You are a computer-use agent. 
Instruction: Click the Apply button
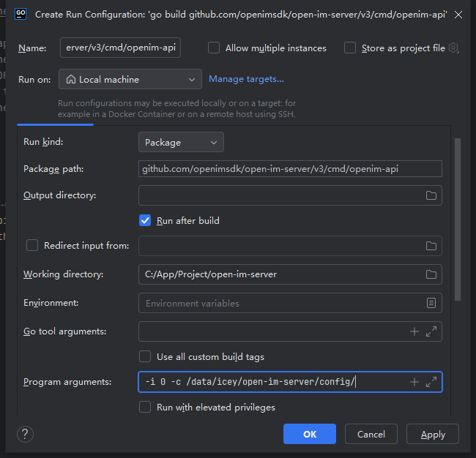click(x=432, y=434)
